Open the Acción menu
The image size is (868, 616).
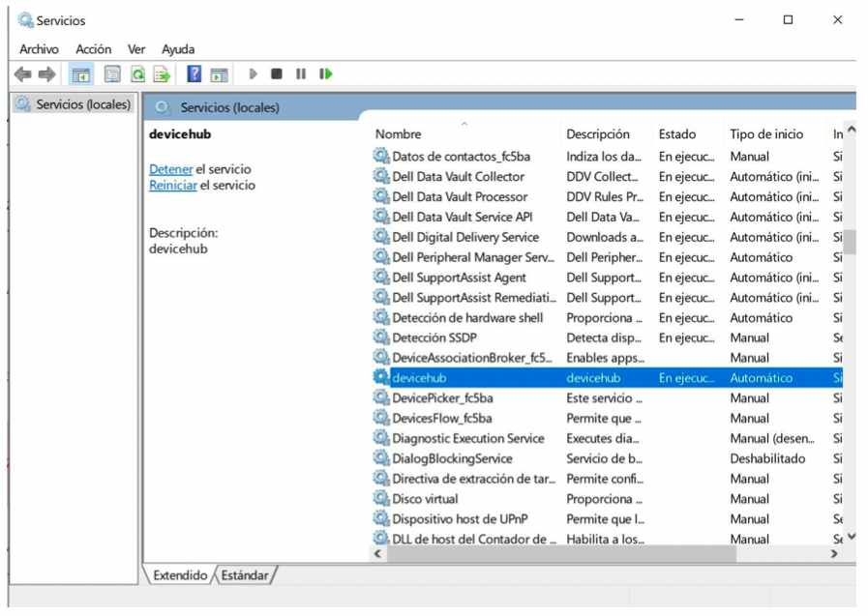tap(94, 49)
